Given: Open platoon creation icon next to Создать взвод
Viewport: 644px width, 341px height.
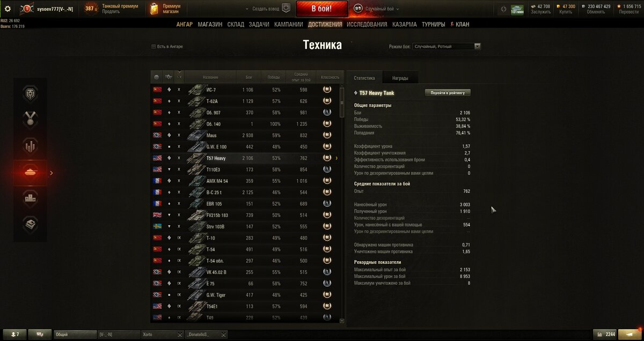Looking at the screenshot, I should click(286, 9).
